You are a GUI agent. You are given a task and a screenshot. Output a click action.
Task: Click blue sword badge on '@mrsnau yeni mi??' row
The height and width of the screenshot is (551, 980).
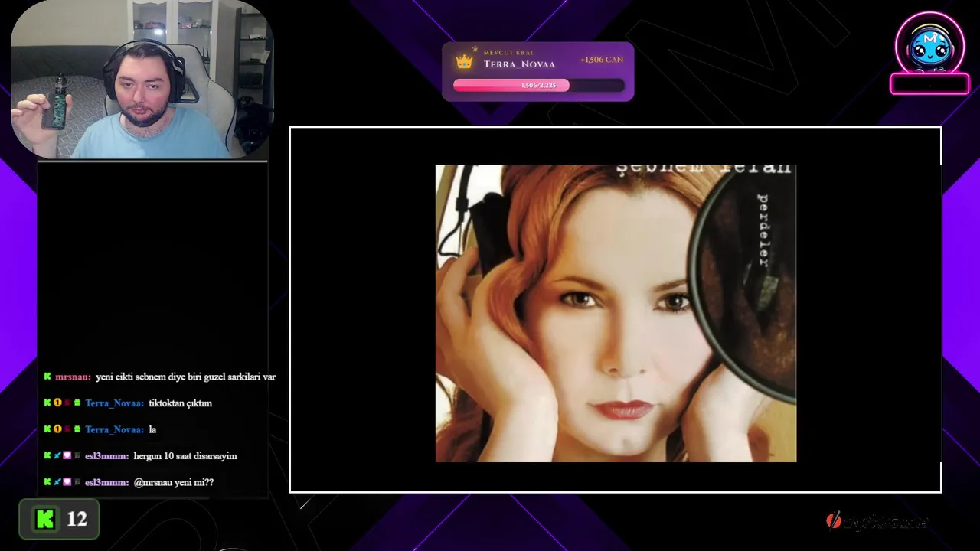(57, 482)
